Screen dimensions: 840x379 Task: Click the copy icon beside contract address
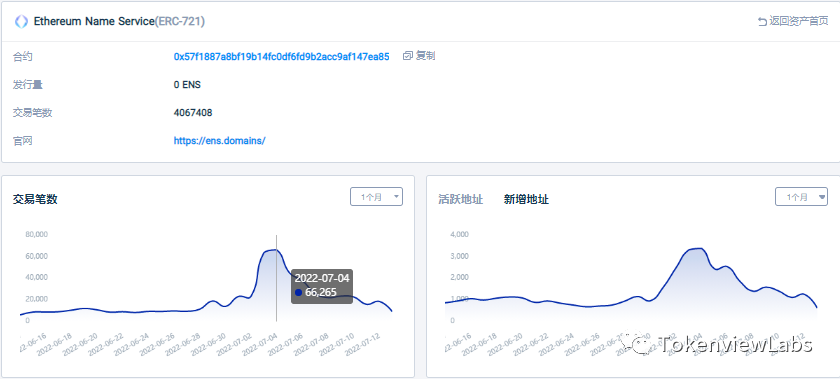click(x=408, y=56)
